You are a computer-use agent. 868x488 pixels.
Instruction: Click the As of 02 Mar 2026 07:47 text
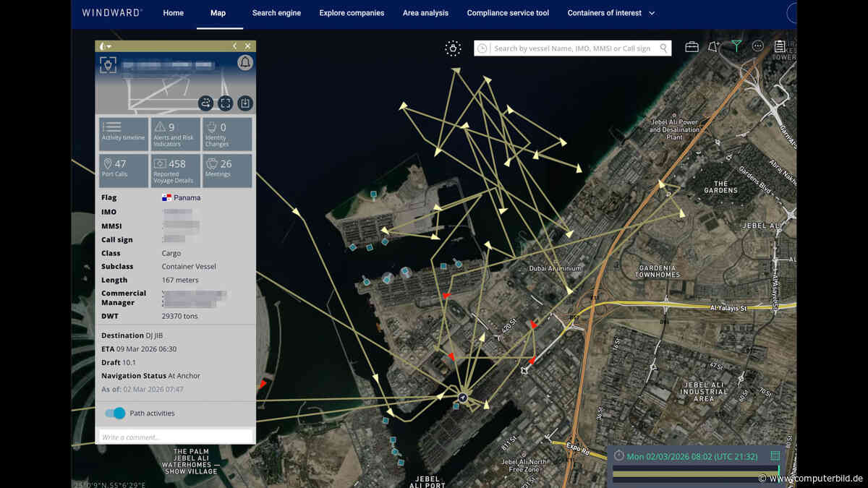[142, 389]
